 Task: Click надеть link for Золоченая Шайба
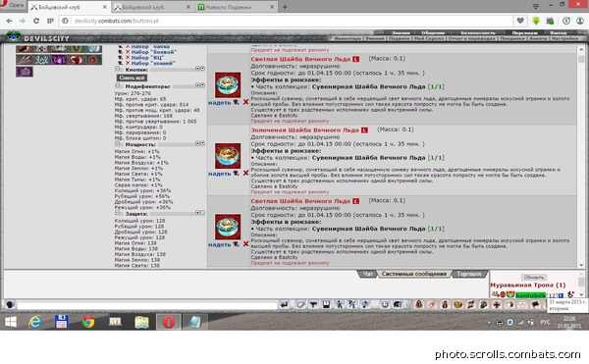point(219,174)
